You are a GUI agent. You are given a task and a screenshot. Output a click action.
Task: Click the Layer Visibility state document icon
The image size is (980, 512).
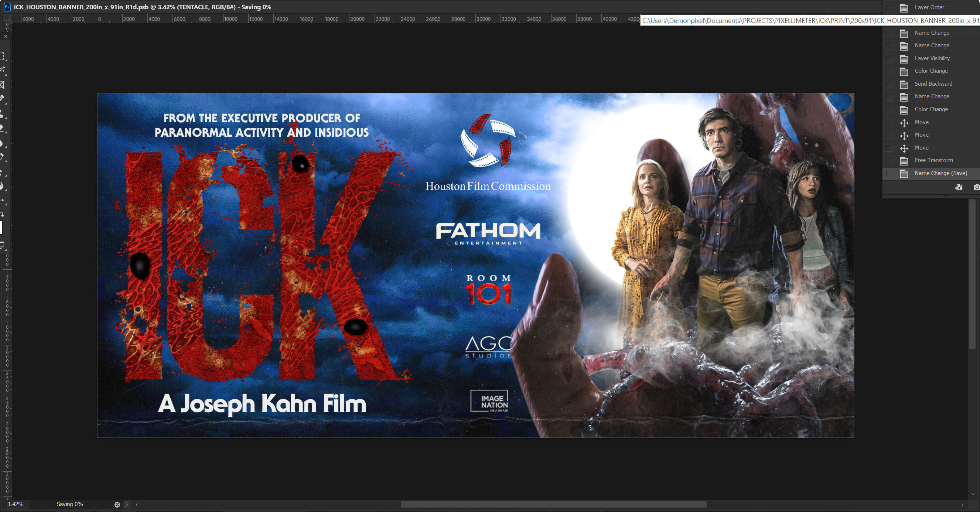tap(904, 59)
